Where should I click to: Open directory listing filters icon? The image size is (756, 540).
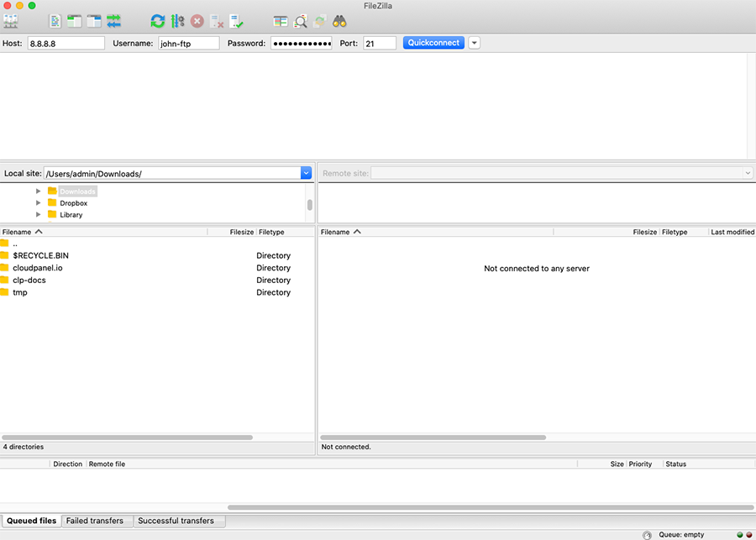280,21
